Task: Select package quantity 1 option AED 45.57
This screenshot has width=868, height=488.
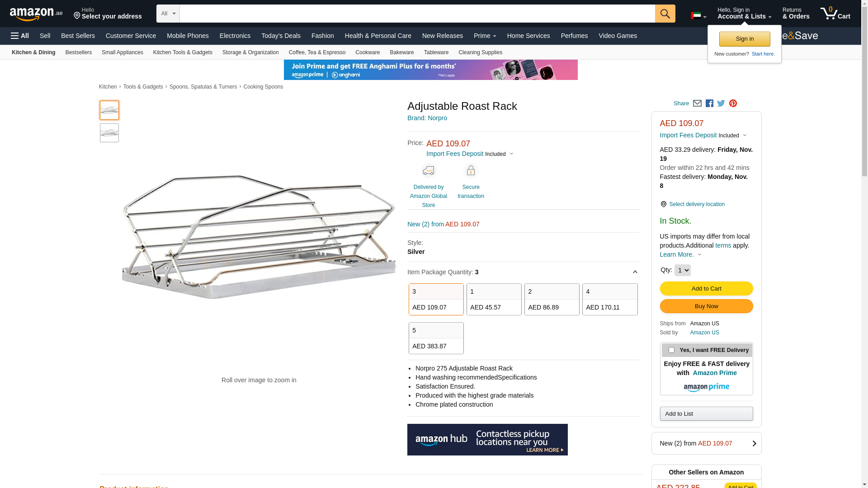Action: [494, 299]
